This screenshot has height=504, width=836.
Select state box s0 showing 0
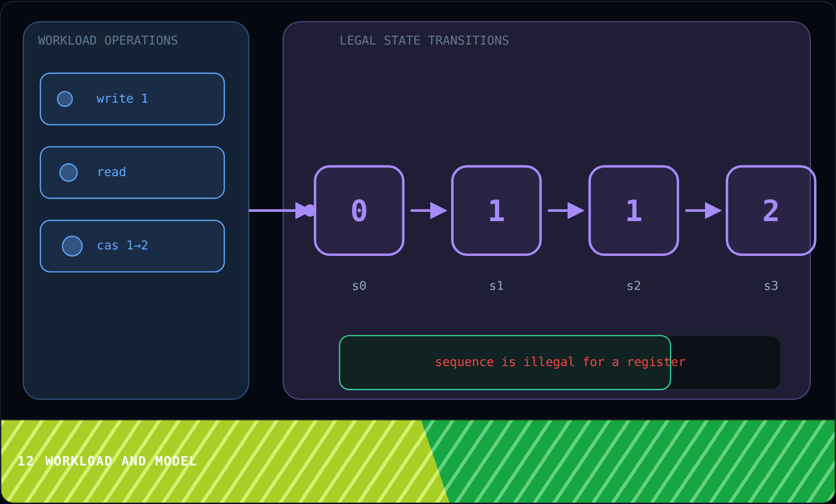pos(359,210)
